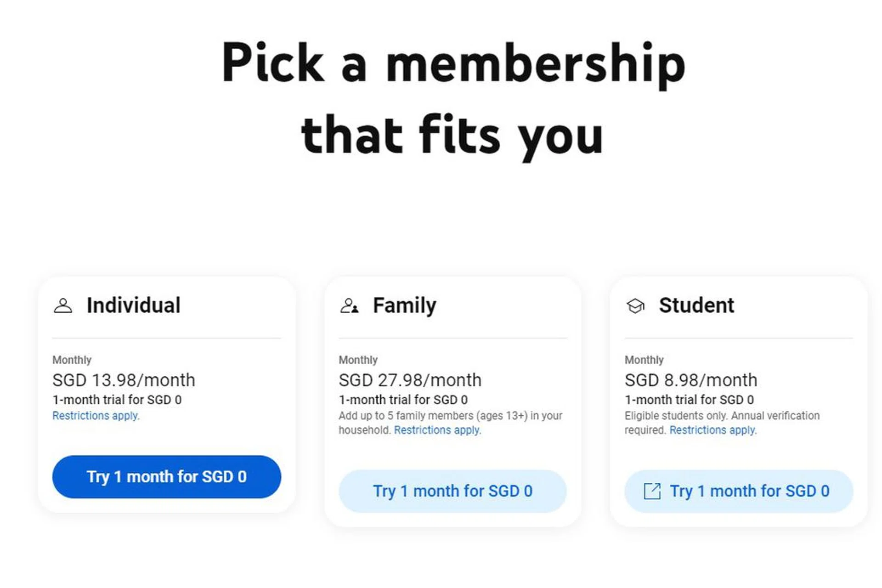Select the Individual plan title
The height and width of the screenshot is (588, 882).
coord(133,305)
